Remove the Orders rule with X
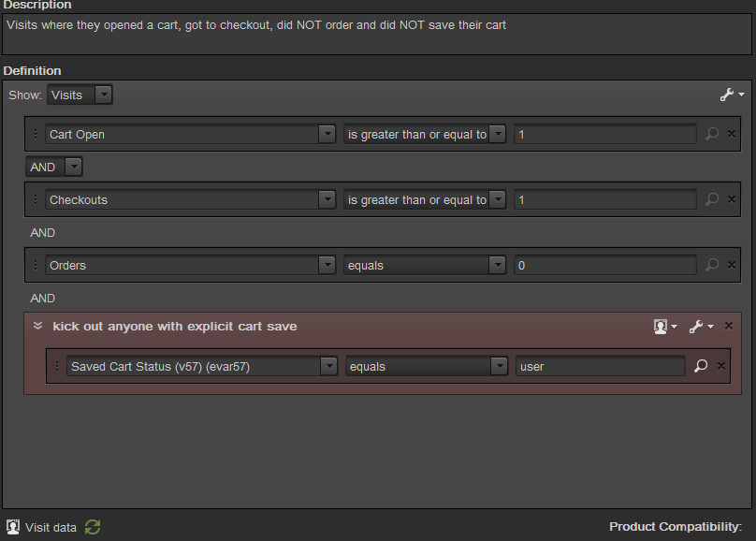 pos(732,265)
